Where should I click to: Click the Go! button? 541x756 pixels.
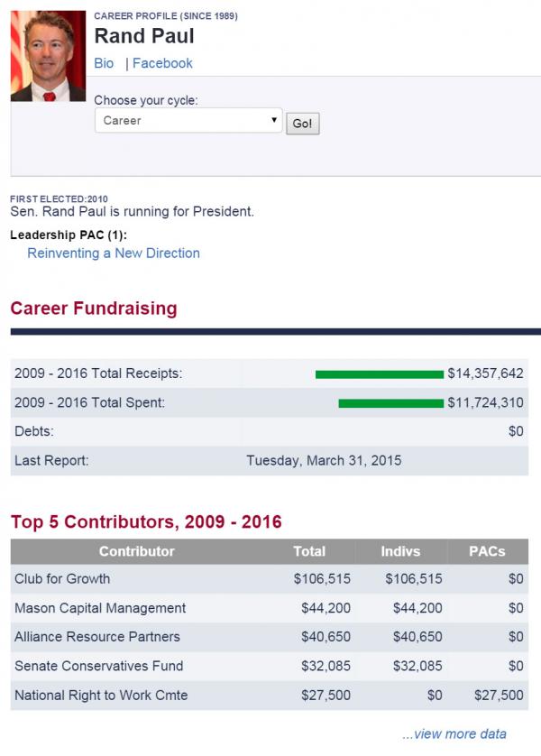pos(303,124)
